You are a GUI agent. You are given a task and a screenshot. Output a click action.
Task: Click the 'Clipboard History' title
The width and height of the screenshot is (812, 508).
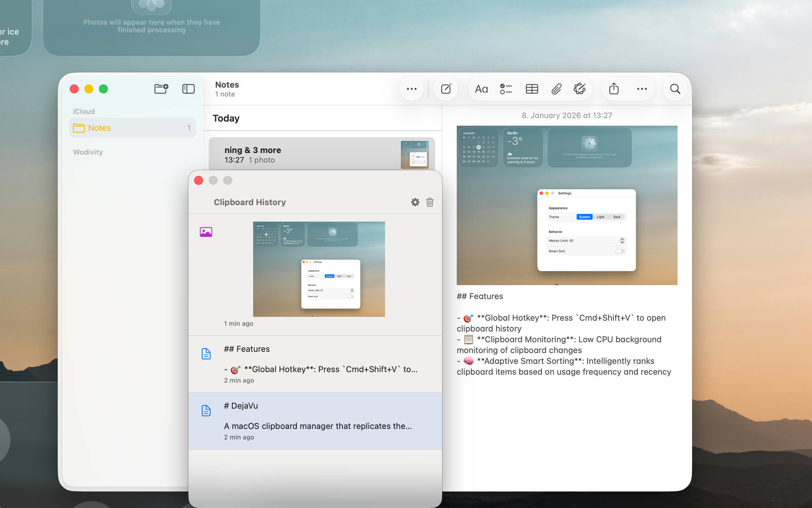point(250,202)
